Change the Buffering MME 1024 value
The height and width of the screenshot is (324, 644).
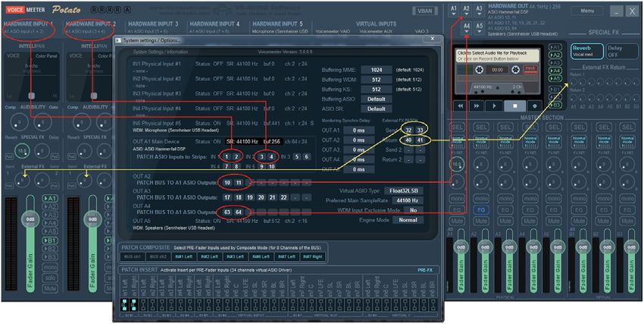pyautogui.click(x=377, y=70)
